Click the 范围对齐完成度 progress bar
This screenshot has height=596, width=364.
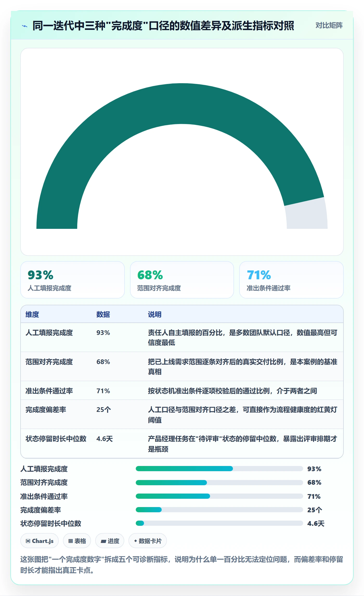coord(219,483)
